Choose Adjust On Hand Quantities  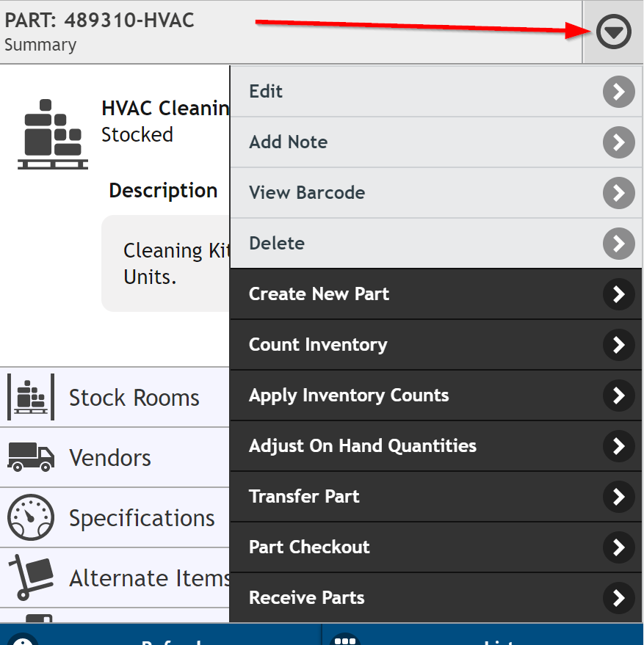point(436,446)
